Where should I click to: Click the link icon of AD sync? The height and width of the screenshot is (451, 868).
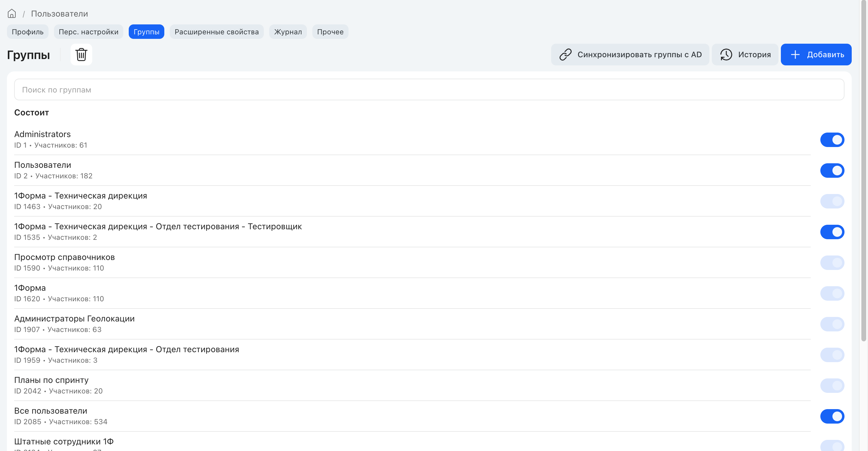click(x=565, y=55)
